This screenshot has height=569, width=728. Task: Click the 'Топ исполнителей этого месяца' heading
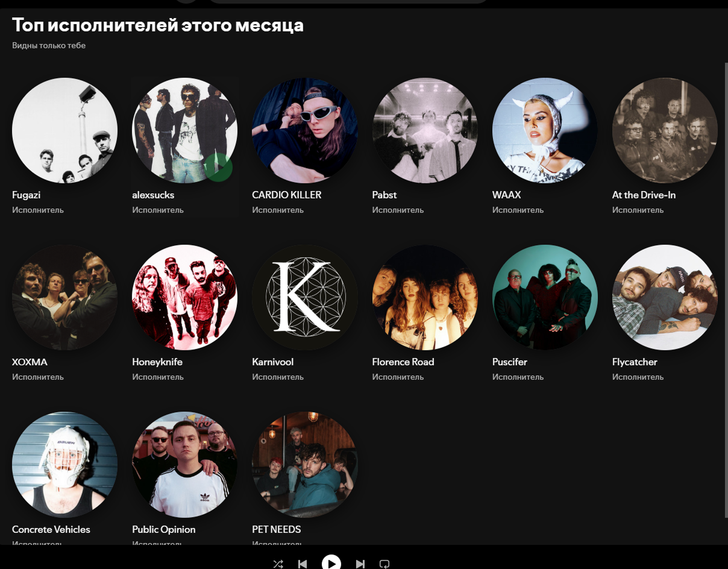(x=158, y=25)
